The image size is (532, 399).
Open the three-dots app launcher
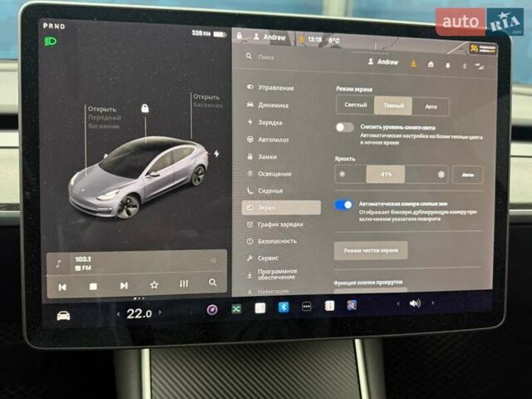tap(306, 307)
